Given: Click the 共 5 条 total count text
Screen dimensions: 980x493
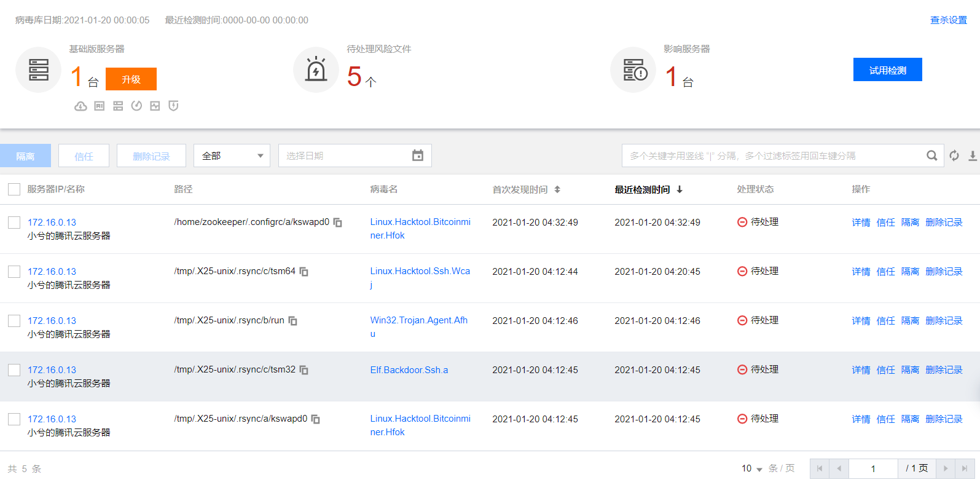Looking at the screenshot, I should (x=25, y=468).
